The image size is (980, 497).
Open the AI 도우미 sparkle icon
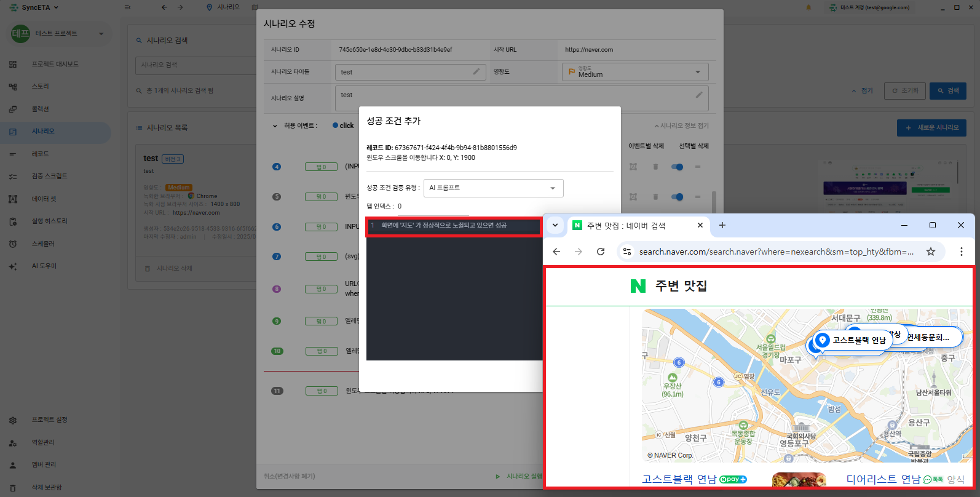click(x=13, y=266)
